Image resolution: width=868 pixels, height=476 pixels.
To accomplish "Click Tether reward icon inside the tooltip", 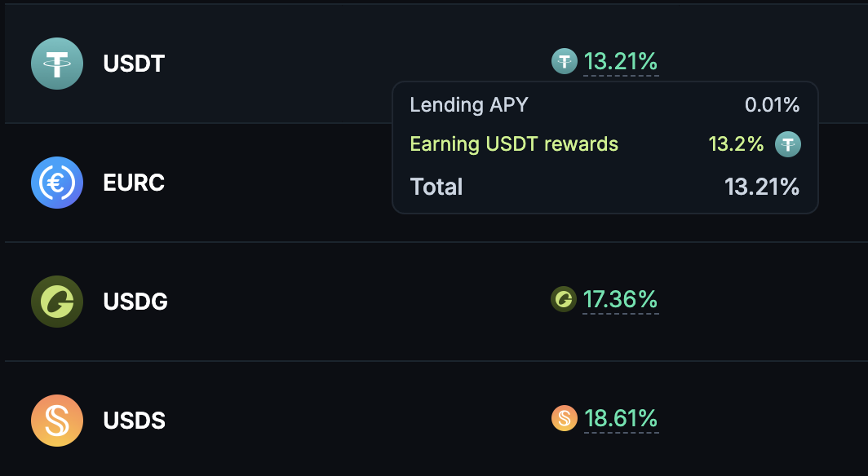I will [787, 145].
